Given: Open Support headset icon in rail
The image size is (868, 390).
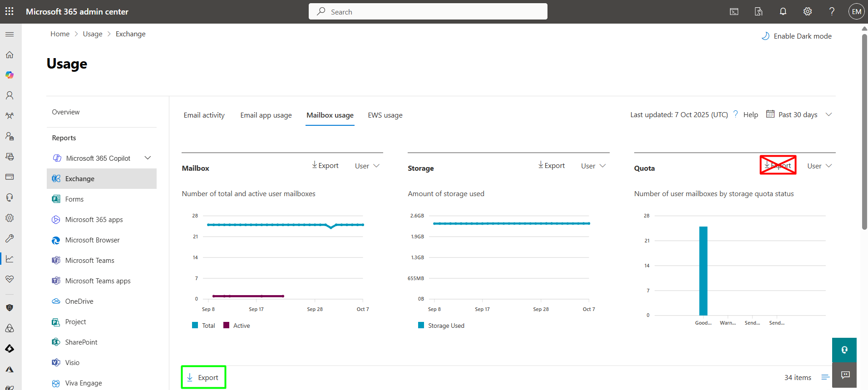Looking at the screenshot, I should click(10, 197).
